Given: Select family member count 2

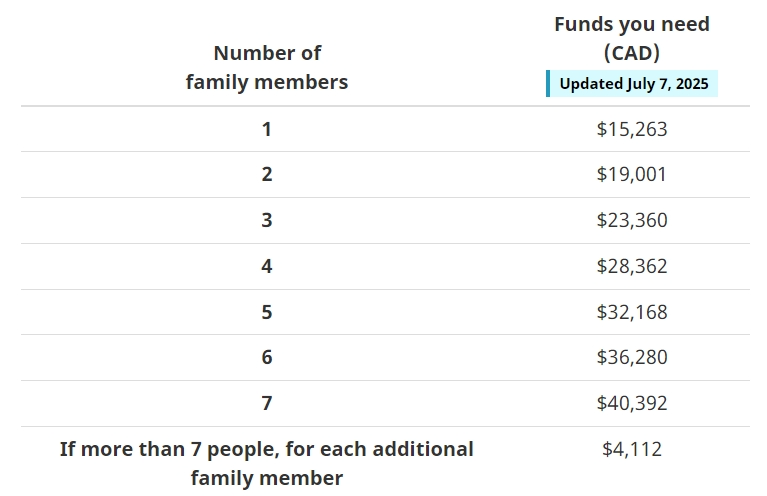Looking at the screenshot, I should [x=267, y=175].
